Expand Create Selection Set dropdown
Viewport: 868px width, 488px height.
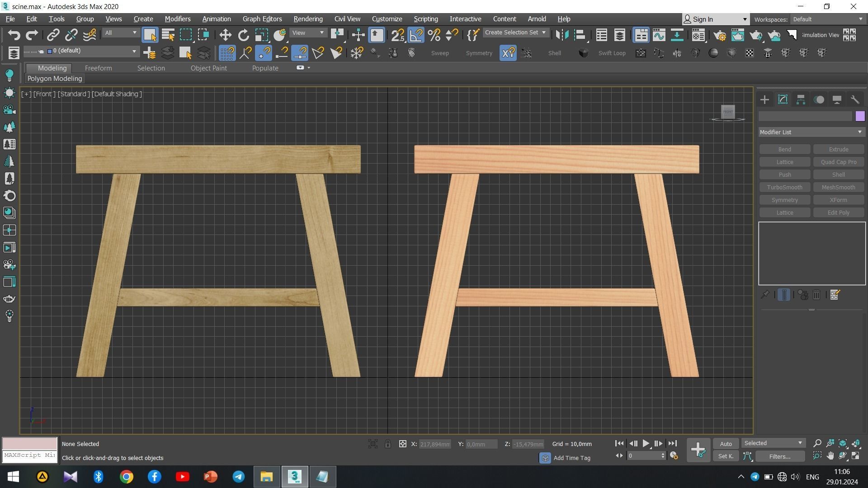coord(516,33)
